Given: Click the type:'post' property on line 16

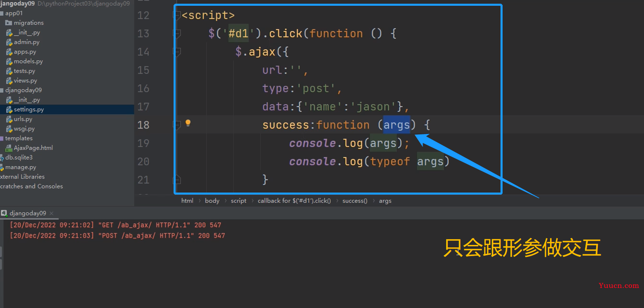Looking at the screenshot, I should 303,88.
